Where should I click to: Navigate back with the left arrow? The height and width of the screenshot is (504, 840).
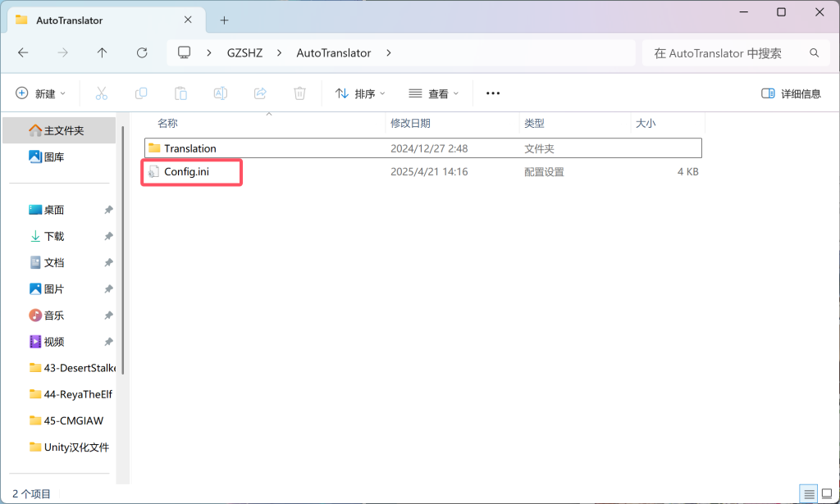click(23, 52)
